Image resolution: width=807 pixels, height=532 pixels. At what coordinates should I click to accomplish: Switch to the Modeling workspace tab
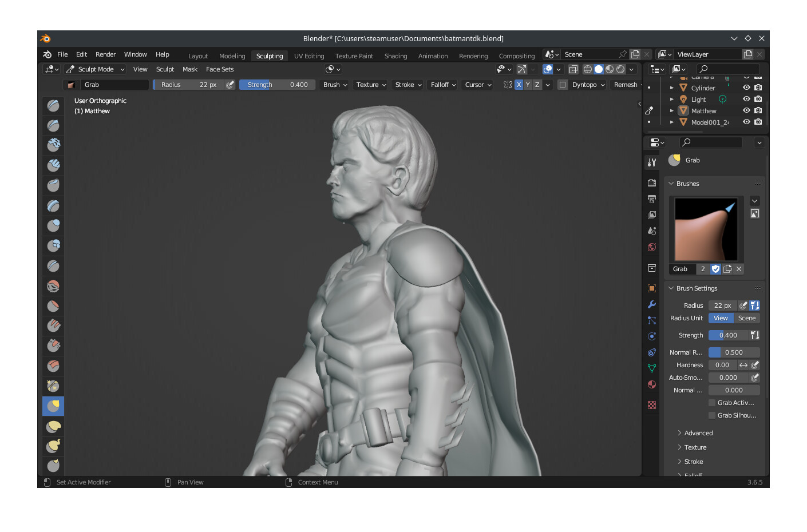tap(232, 56)
